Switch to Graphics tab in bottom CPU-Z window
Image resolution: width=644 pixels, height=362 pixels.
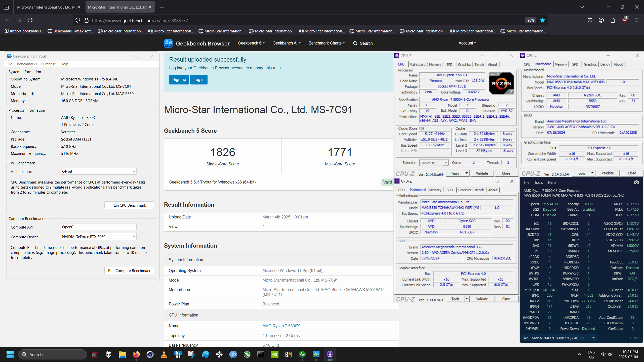point(464,190)
